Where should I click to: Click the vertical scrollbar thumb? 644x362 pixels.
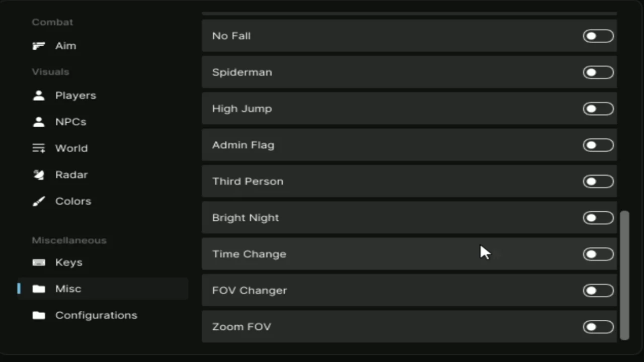[624, 275]
